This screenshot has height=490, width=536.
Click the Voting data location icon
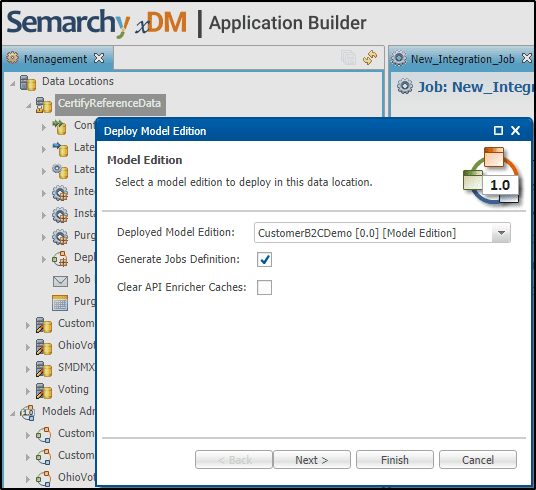tap(43, 391)
